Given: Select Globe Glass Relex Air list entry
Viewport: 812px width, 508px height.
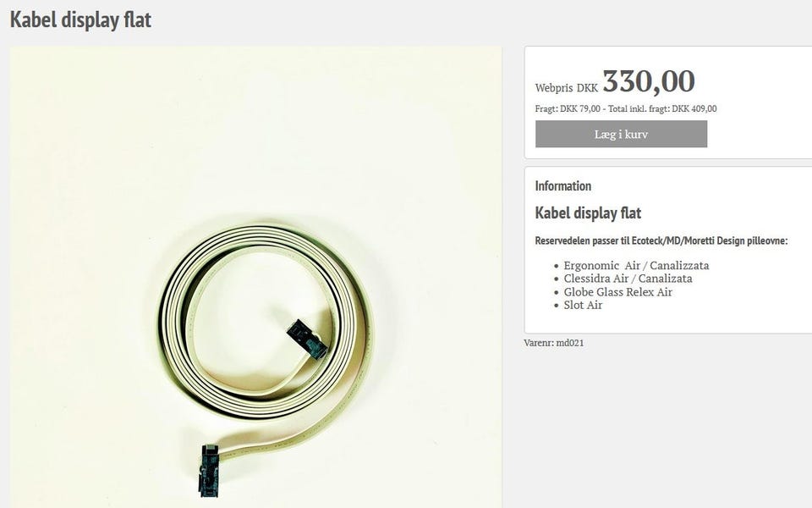Looking at the screenshot, I should tap(617, 292).
